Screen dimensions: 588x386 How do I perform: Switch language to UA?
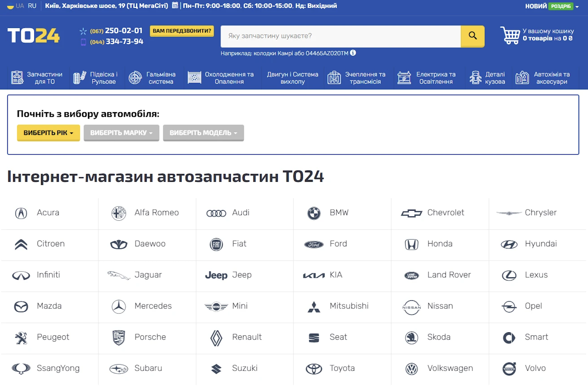pyautogui.click(x=20, y=6)
